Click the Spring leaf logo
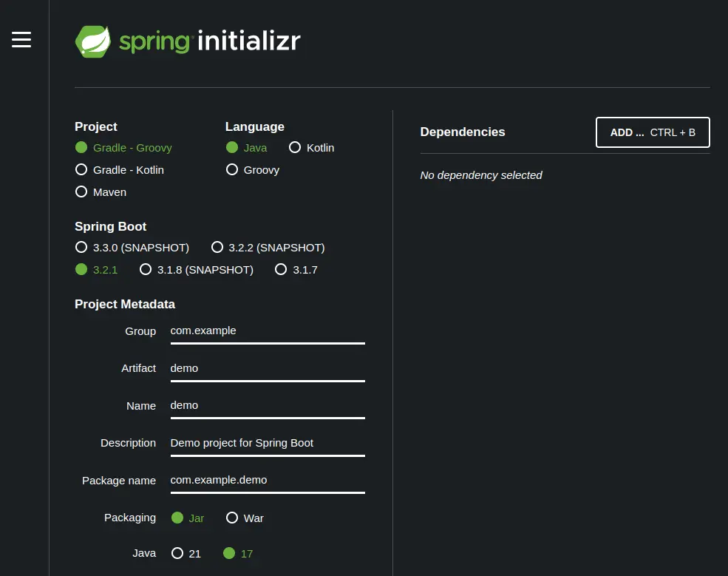The width and height of the screenshot is (728, 576). pos(93,42)
